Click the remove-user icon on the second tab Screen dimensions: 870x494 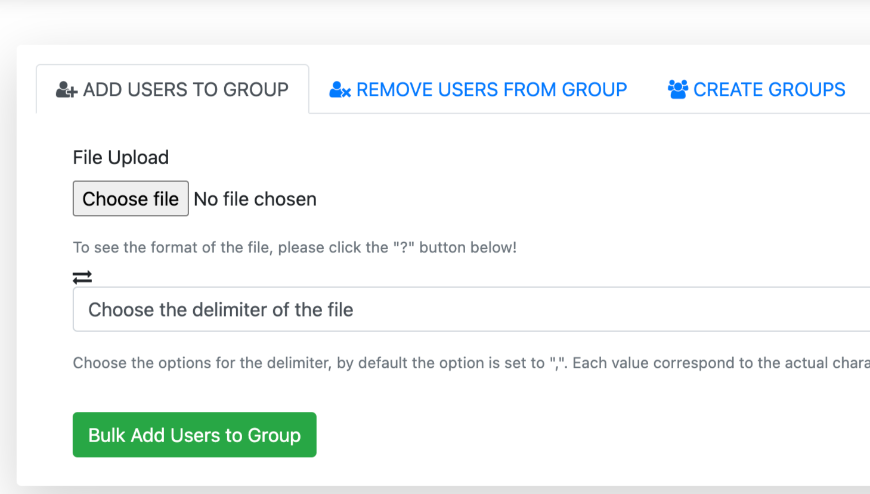pyautogui.click(x=340, y=90)
